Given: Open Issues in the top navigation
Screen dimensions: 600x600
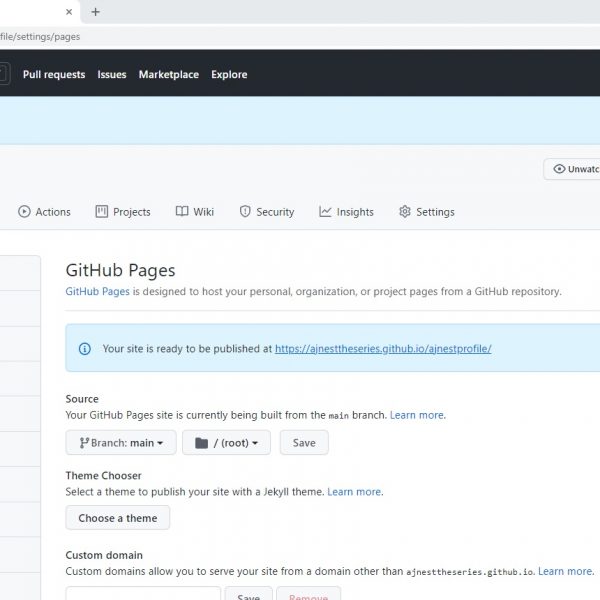Looking at the screenshot, I should pyautogui.click(x=112, y=75).
